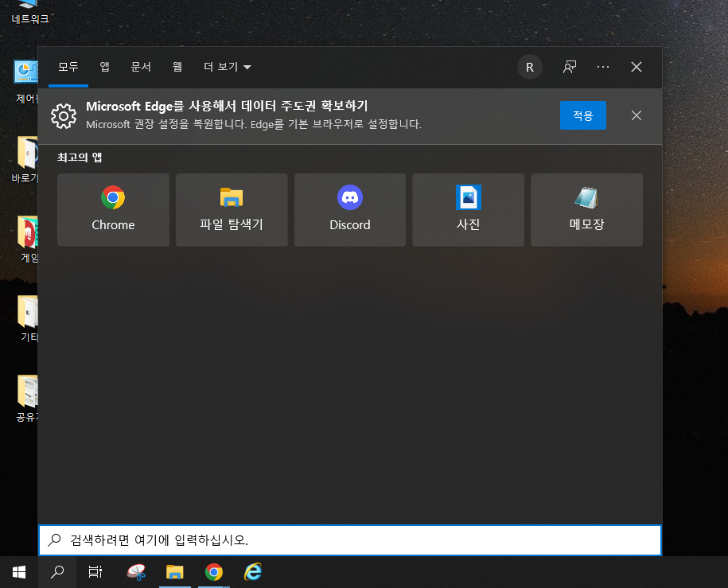Click the Microsoft Edge banner headline text
This screenshot has width=728, height=588.
[227, 107]
